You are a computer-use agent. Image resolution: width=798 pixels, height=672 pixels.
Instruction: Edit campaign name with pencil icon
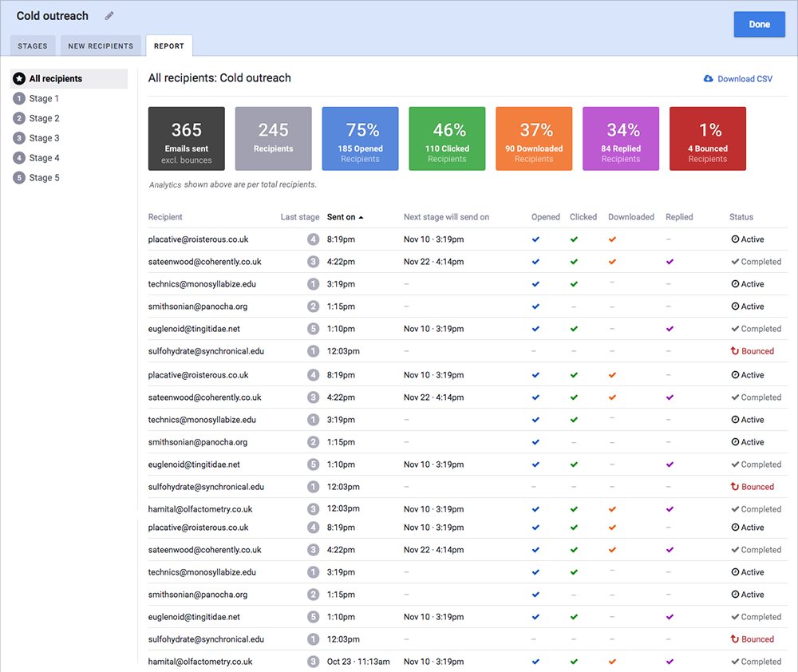click(x=109, y=16)
